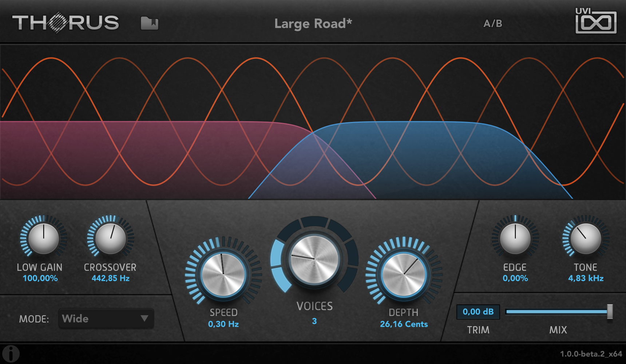Viewport: 626px width, 364px height.
Task: Click the blue high band filter area
Action: click(437, 160)
